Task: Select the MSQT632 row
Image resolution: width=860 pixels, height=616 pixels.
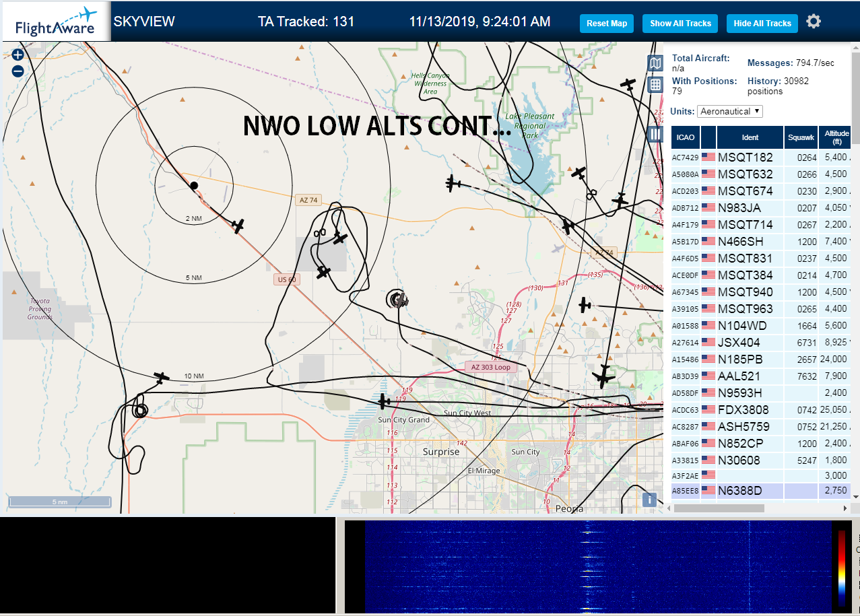Action: (x=761, y=174)
